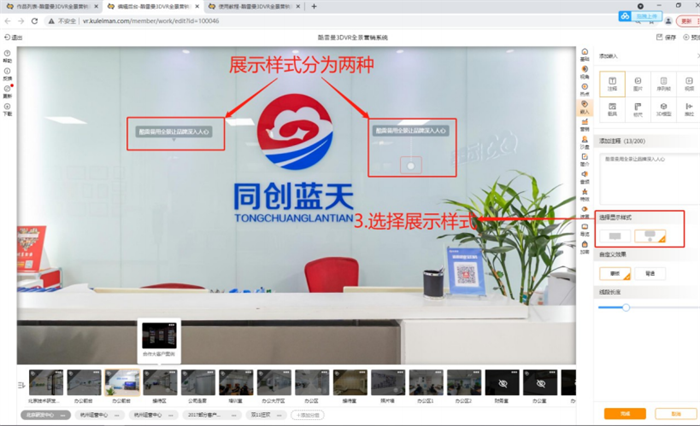This screenshot has height=426, width=700.
Task: Select the first 自定义效果 option
Action: [615, 273]
